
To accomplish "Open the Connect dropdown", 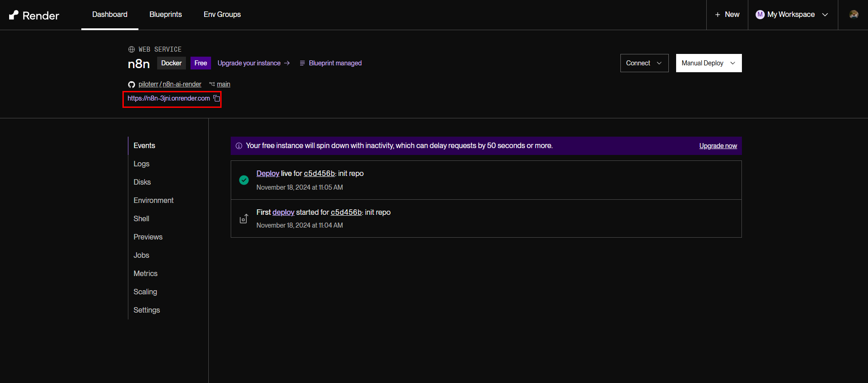I will click(x=644, y=63).
